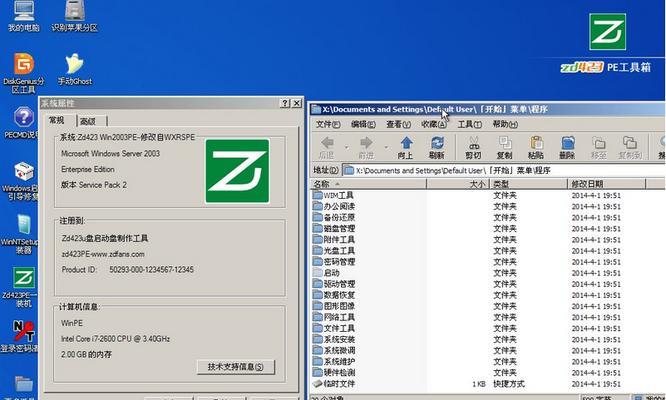Click the Copy To toolbar icon
Image resolution: width=666 pixels, height=400 pixels.
coord(630,147)
